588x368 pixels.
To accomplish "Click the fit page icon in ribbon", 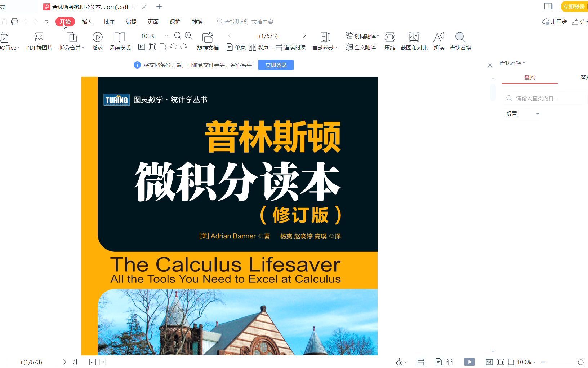I will 152,47.
